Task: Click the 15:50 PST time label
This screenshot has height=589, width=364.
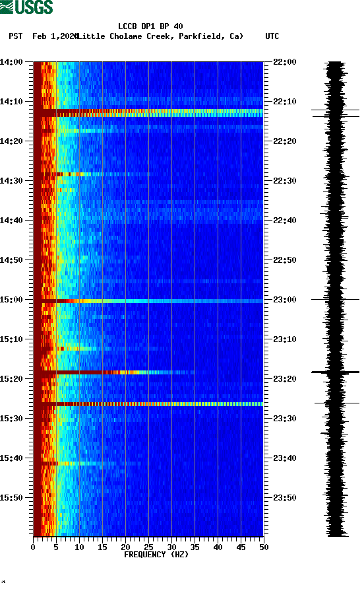Action: click(x=11, y=498)
